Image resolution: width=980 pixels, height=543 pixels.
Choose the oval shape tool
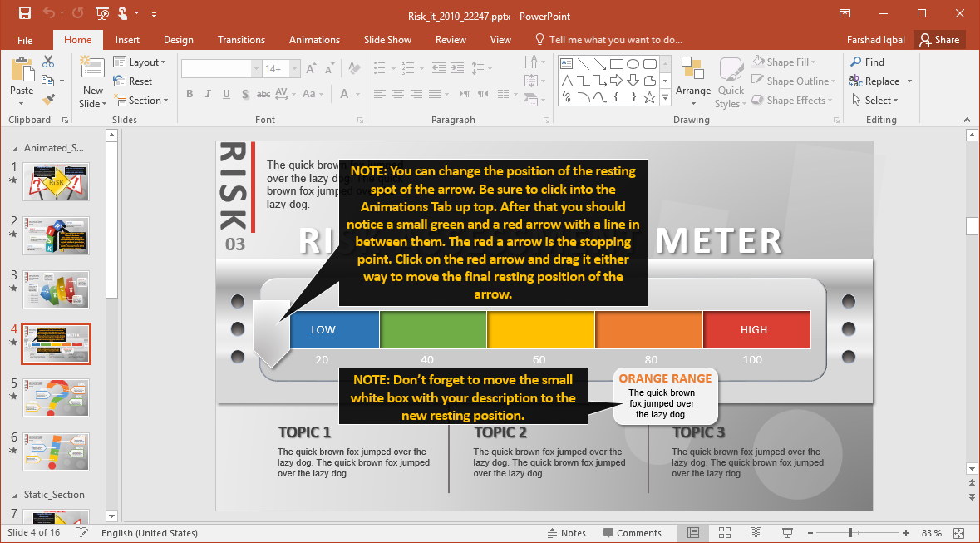[633, 64]
